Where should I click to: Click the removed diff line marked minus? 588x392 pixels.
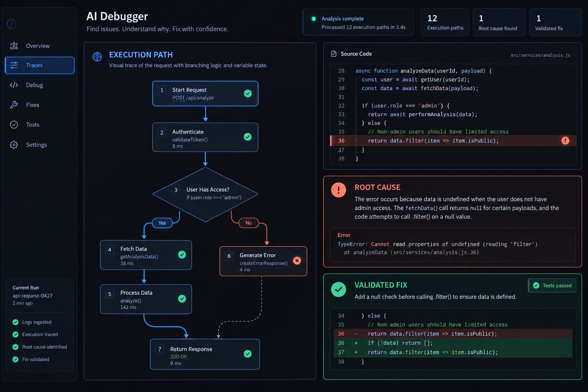[453, 334]
